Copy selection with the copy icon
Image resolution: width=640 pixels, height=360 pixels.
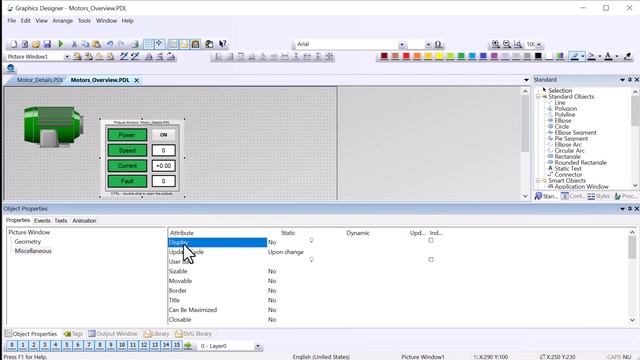pyautogui.click(x=85, y=44)
